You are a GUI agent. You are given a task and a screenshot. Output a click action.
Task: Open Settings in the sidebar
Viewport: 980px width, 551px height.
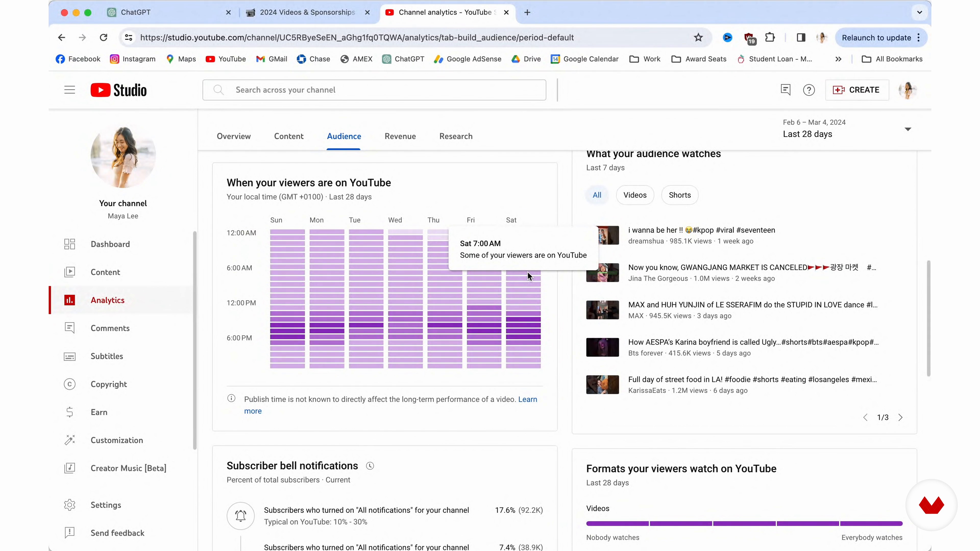tap(106, 505)
